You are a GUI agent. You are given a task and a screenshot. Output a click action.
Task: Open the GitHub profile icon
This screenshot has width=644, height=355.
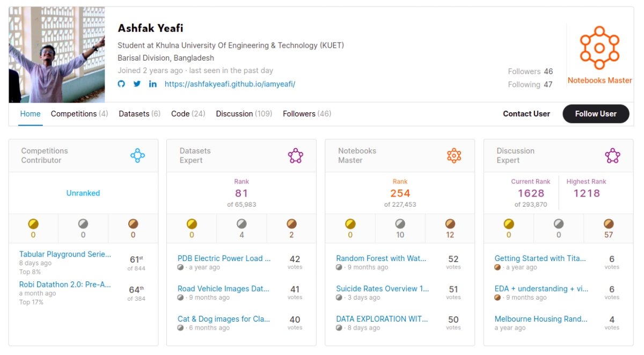121,84
